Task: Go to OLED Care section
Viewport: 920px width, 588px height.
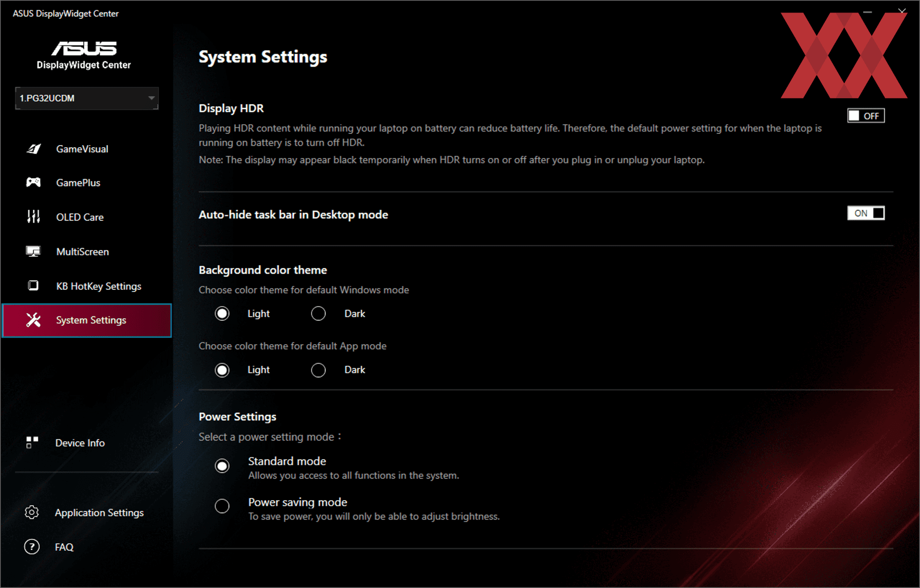Action: coord(87,217)
